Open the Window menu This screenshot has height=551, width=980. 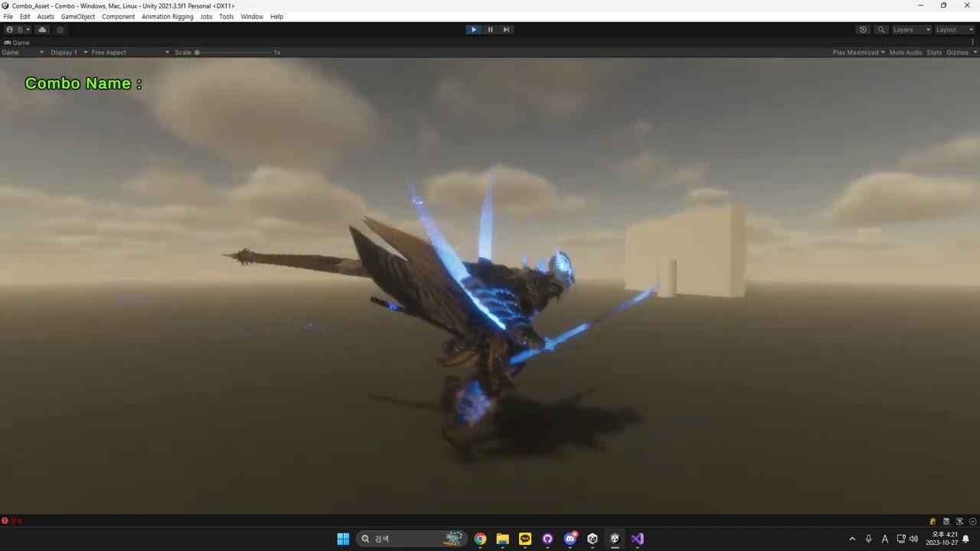pyautogui.click(x=252, y=17)
